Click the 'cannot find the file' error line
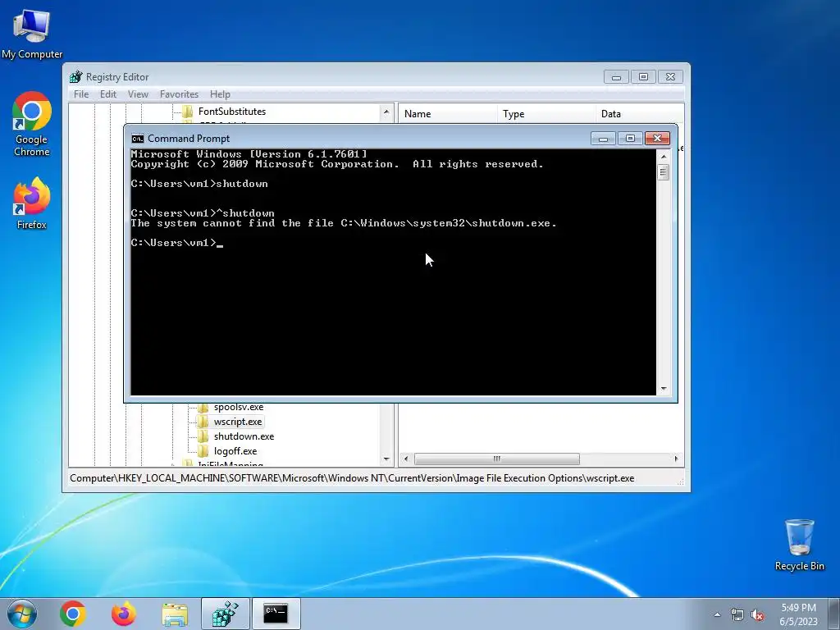The image size is (840, 630). tap(344, 223)
